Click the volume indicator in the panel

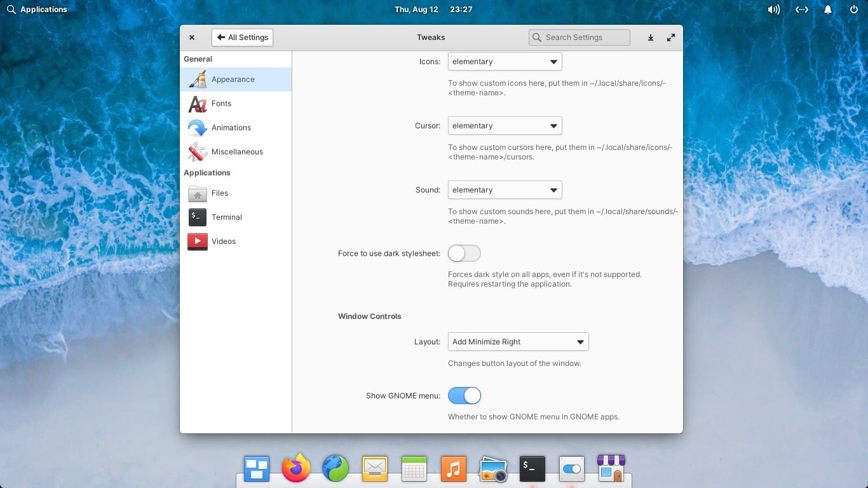pos(773,9)
